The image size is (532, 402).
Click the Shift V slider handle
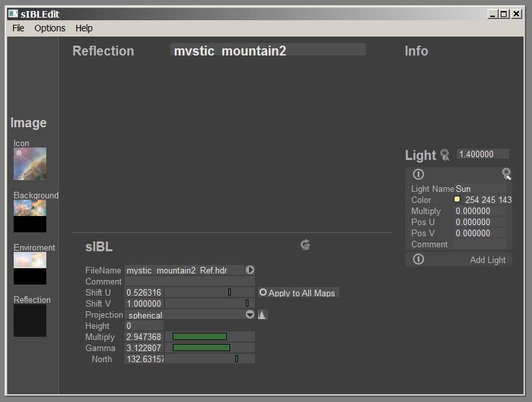[247, 303]
